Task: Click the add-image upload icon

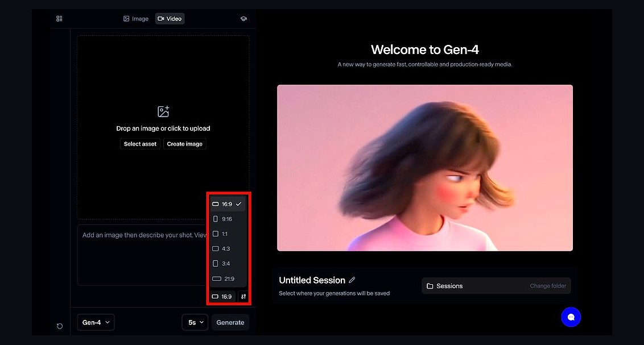Action: 163,111
